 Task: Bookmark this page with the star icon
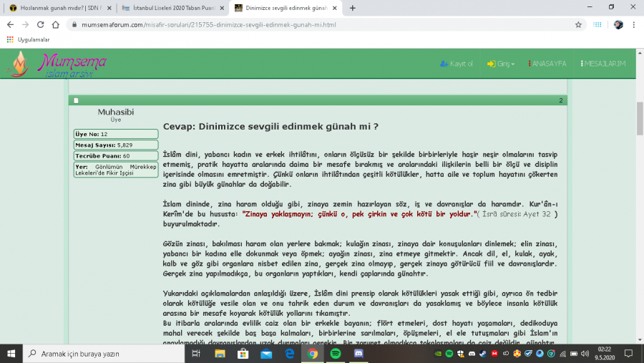[x=578, y=24]
